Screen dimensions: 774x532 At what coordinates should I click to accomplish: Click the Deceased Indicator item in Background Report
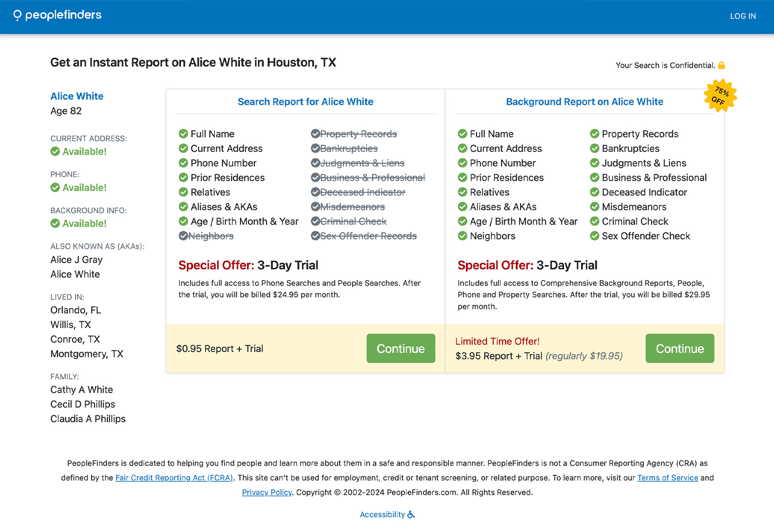644,192
